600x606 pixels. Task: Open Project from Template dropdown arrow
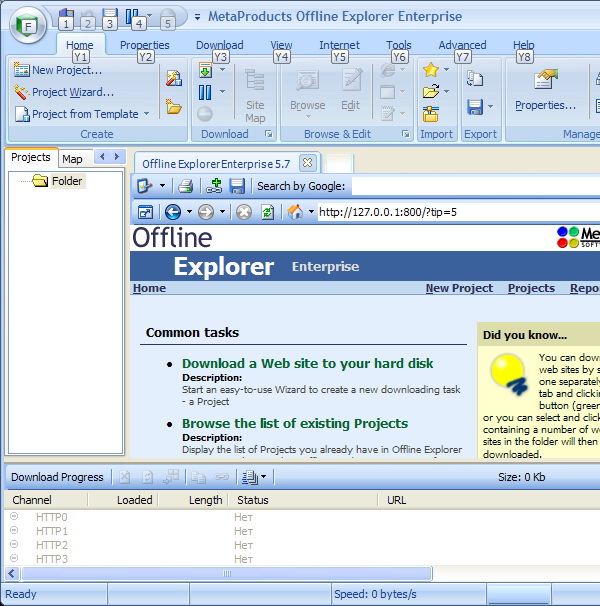147,114
